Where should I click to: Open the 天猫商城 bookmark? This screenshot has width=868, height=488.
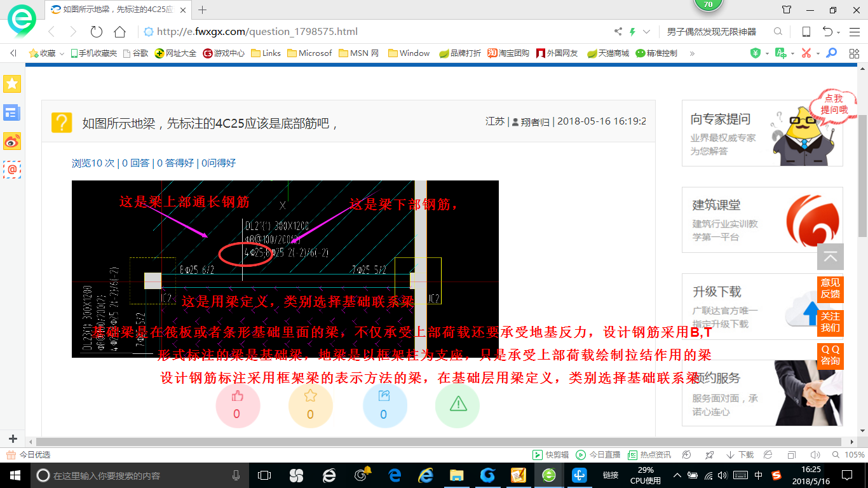[x=608, y=53]
